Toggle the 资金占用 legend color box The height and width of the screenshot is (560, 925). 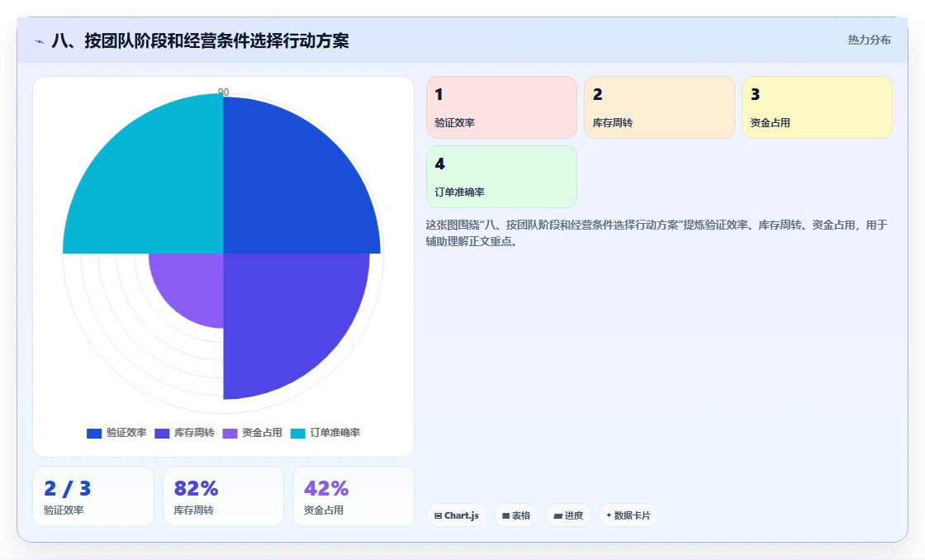click(x=230, y=433)
